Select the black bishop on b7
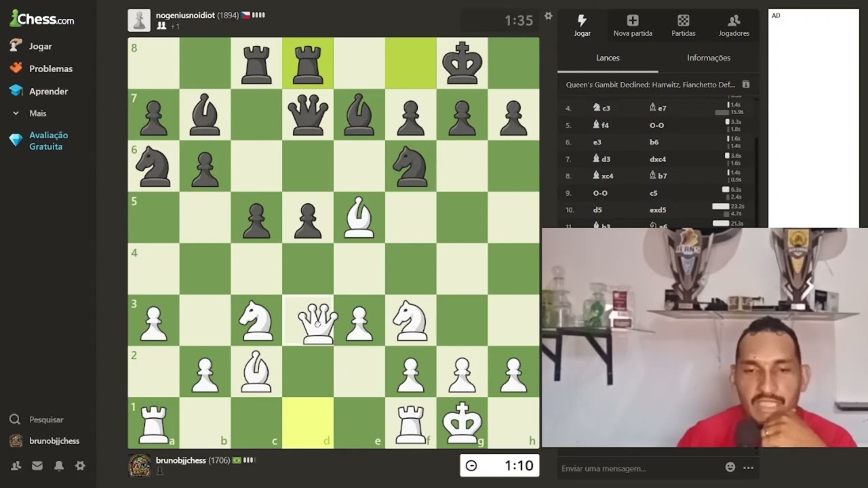 (x=205, y=114)
